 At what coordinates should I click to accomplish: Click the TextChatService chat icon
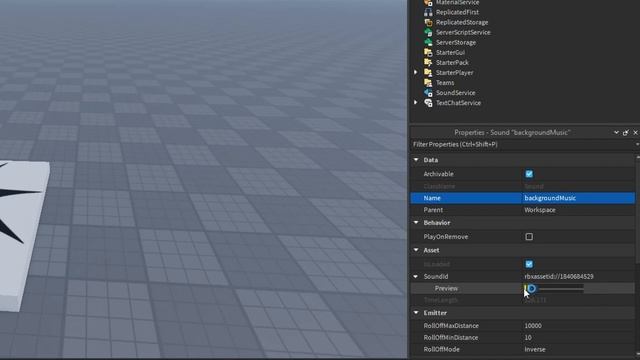point(428,102)
